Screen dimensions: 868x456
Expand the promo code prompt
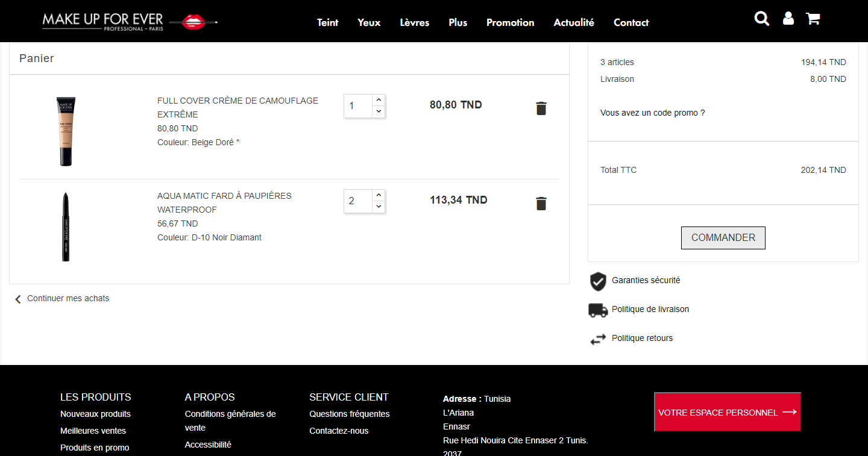click(652, 113)
